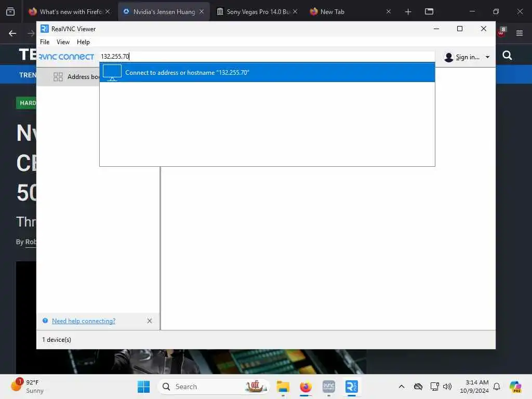Viewport: 532px width, 399px height.
Task: Click the taskbar Search box
Action: click(214, 387)
